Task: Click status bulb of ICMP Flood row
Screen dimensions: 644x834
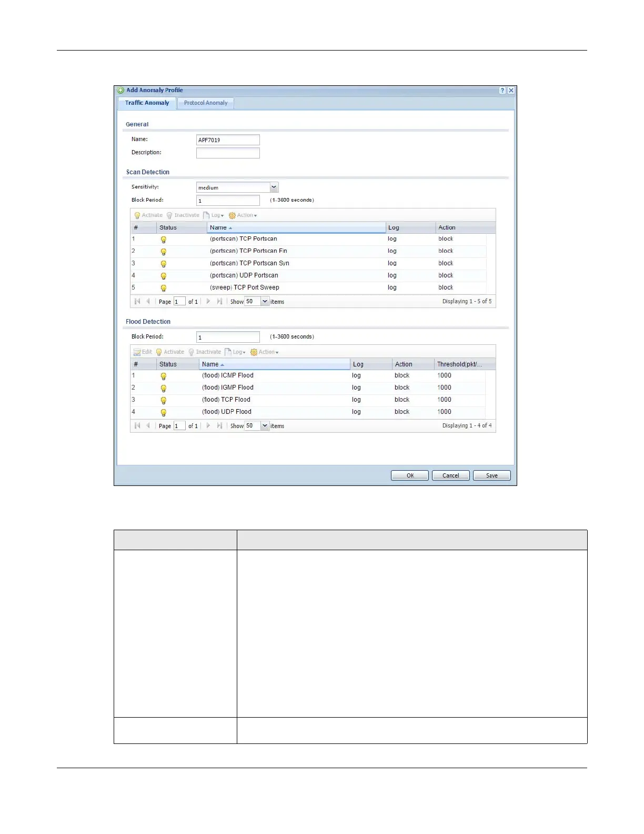Action: pyautogui.click(x=164, y=376)
